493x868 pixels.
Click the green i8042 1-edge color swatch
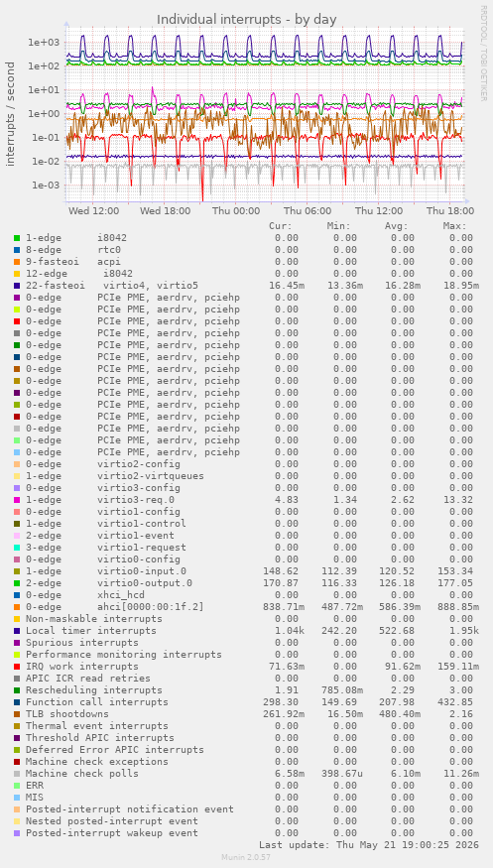click(x=17, y=238)
